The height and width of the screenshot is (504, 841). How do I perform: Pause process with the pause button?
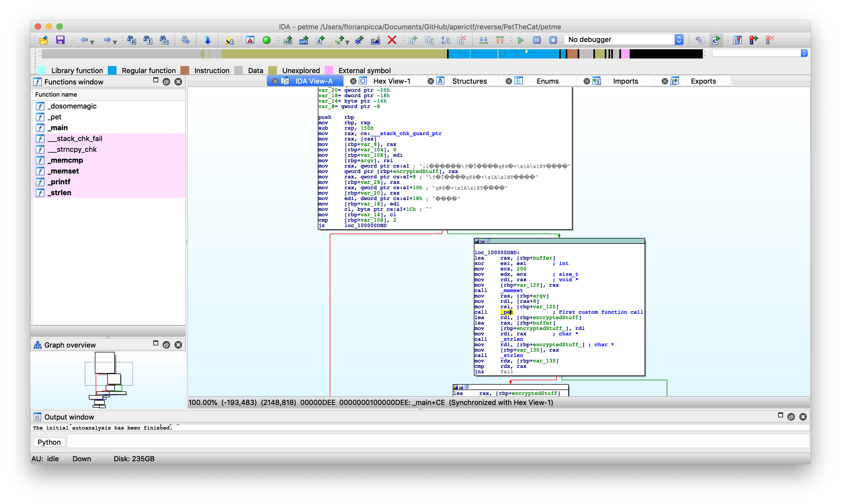537,40
